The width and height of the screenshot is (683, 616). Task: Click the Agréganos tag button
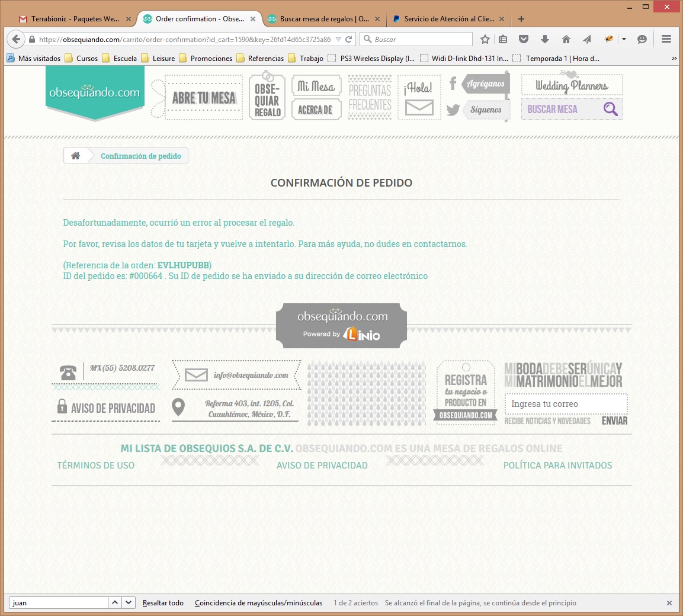click(x=485, y=83)
